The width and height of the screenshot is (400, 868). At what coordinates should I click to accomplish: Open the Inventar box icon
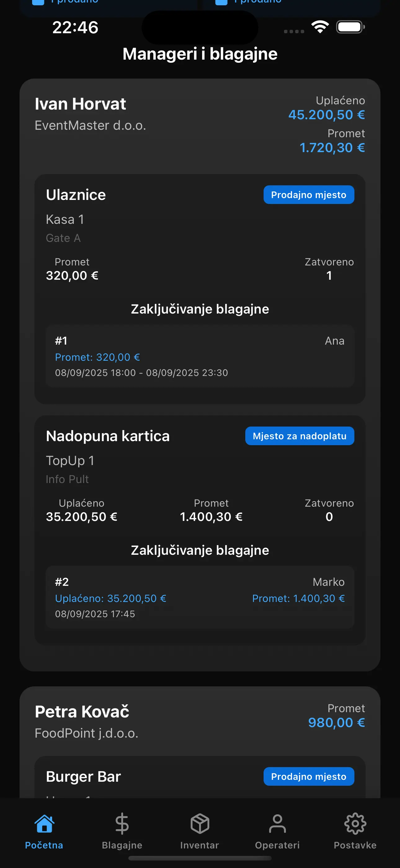tap(200, 824)
